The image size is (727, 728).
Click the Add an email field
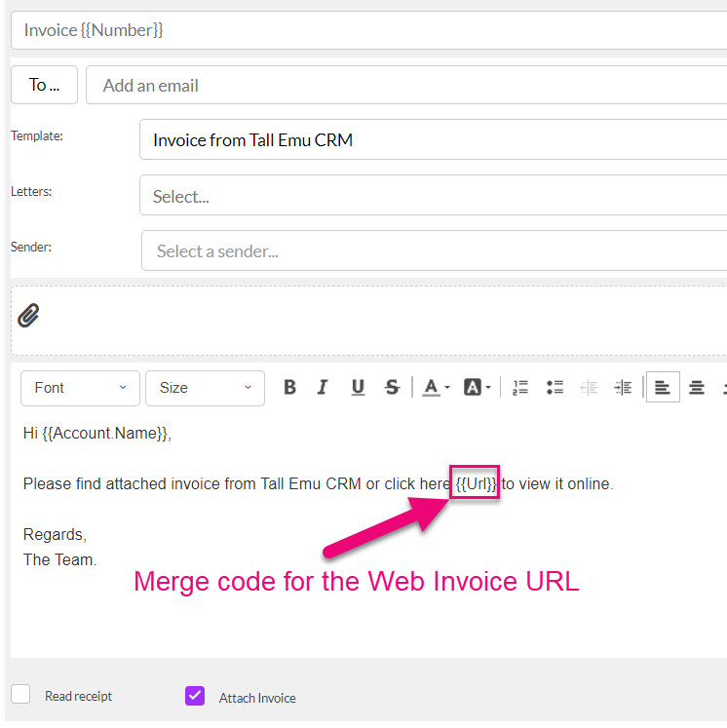[406, 85]
